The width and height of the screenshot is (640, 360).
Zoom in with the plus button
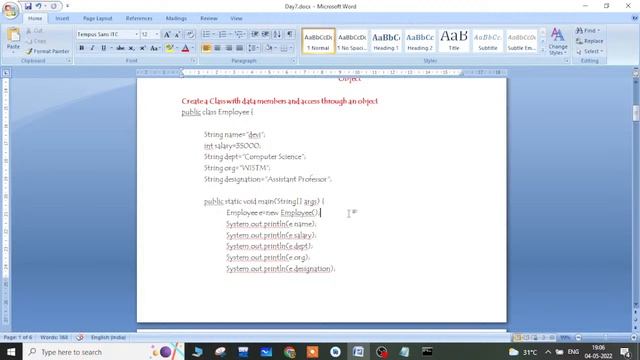pos(633,338)
